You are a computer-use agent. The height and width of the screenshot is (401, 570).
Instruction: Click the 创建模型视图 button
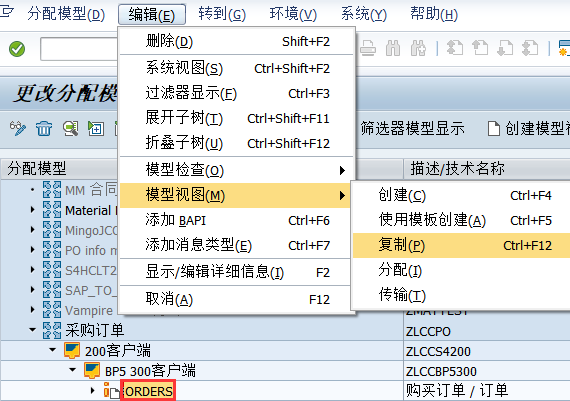(528, 129)
